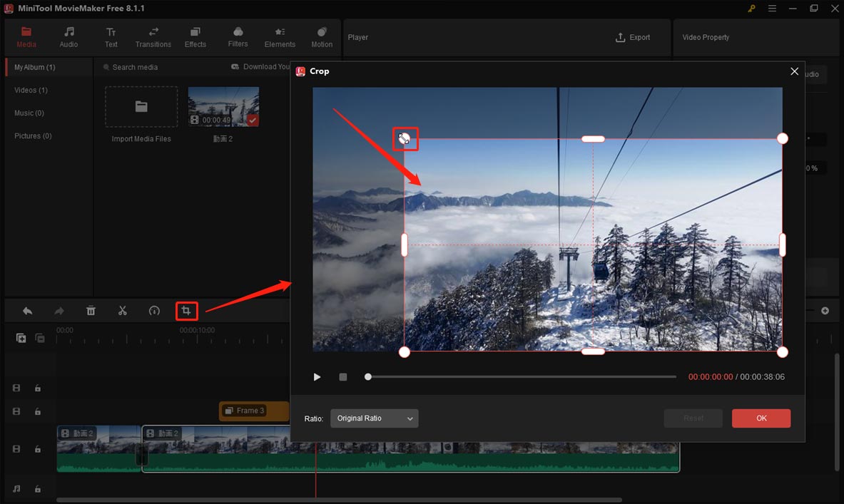Image resolution: width=844 pixels, height=504 pixels.
Task: Click the timeline horizontal scrollbar
Action: click(x=339, y=500)
